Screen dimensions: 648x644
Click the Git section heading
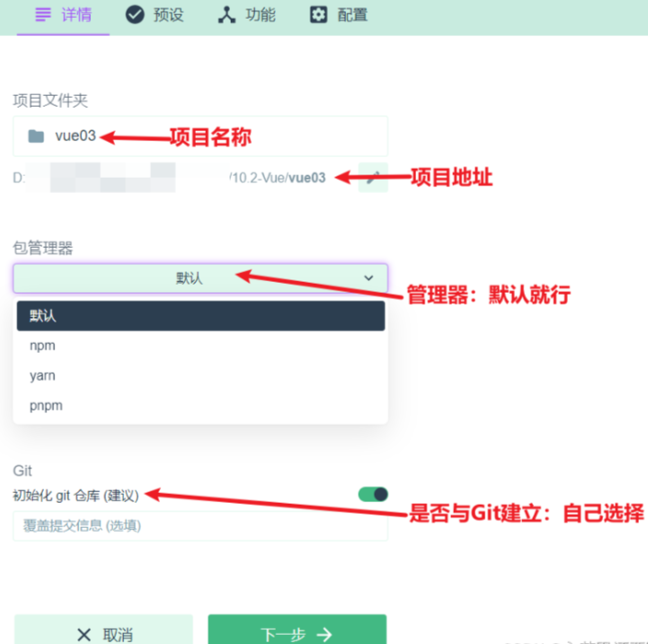coord(22,471)
